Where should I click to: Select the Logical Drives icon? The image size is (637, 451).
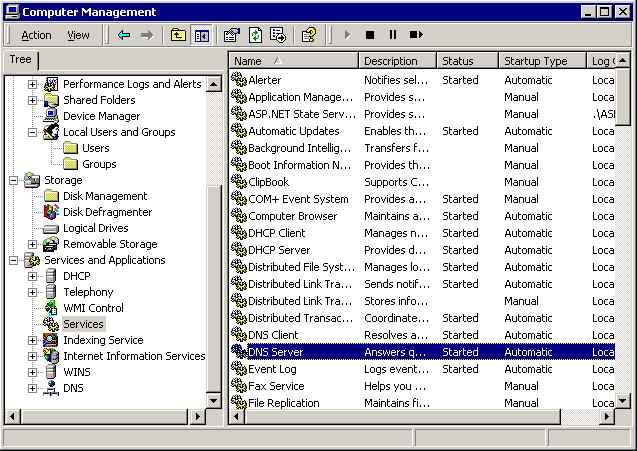click(x=51, y=229)
